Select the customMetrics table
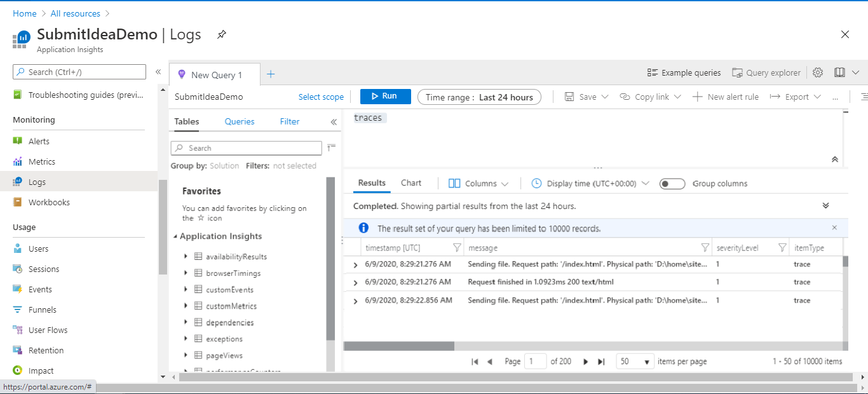 [231, 306]
